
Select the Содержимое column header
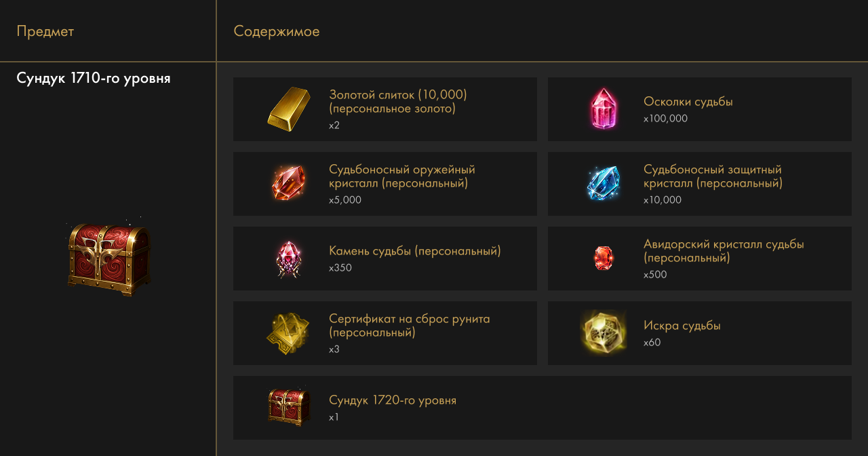tap(277, 31)
